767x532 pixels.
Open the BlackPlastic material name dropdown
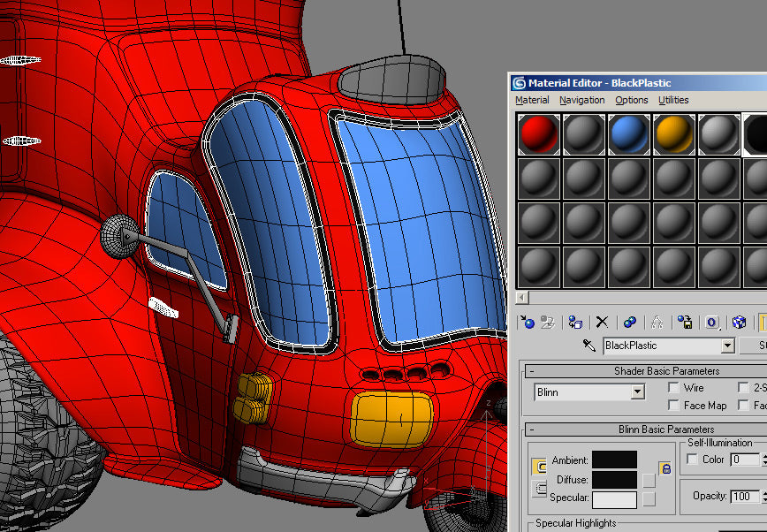728,346
